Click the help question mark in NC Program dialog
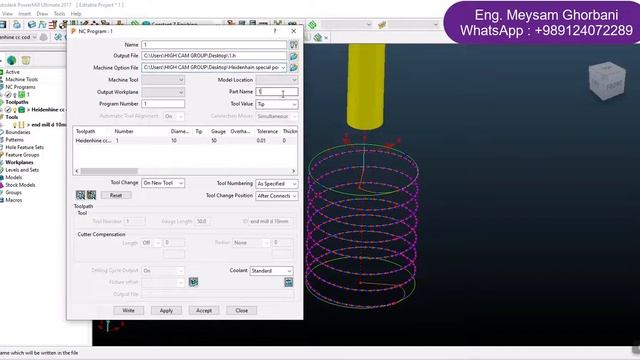This screenshot has height=360, width=640. (275, 31)
